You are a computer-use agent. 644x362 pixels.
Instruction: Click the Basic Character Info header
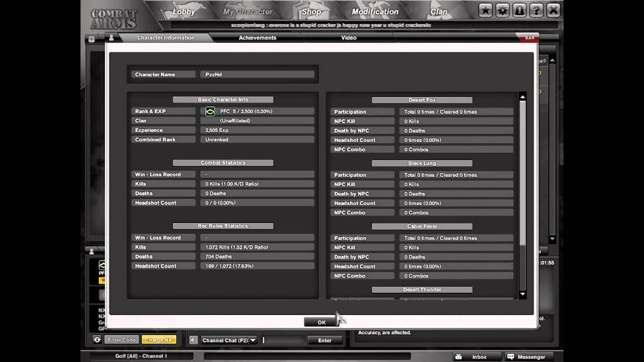[x=223, y=100]
